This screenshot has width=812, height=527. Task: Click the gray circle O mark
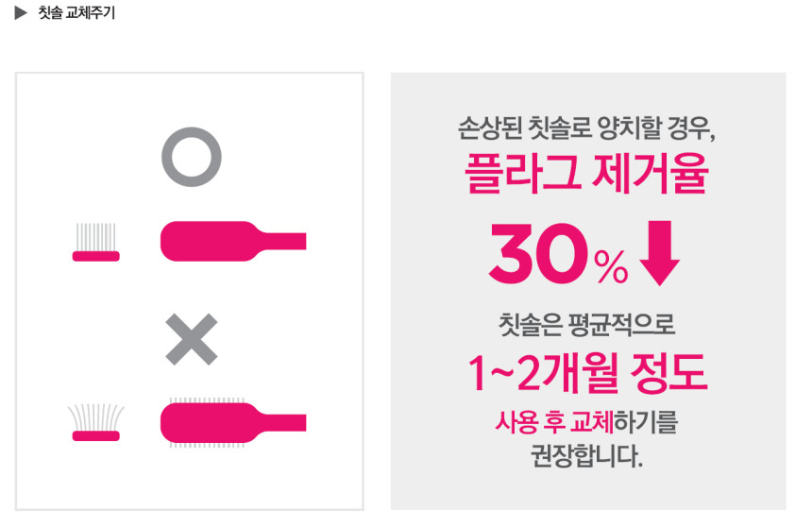(x=191, y=155)
